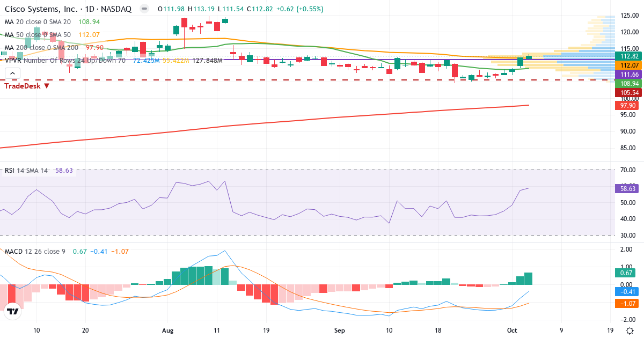Select the VPVR Number Of Rows legend
Viewport: 644px width, 338px height.
point(64,61)
